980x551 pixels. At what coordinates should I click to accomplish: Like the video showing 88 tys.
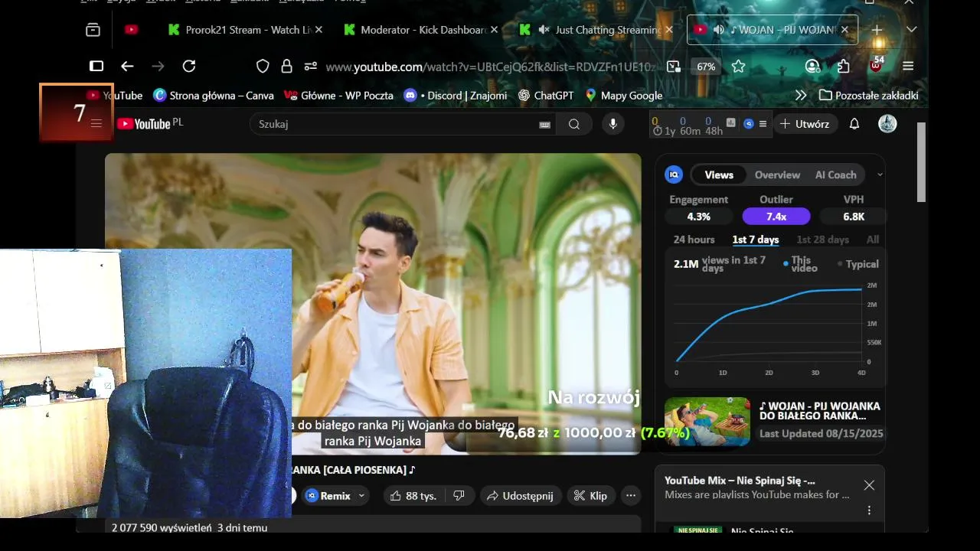[413, 496]
